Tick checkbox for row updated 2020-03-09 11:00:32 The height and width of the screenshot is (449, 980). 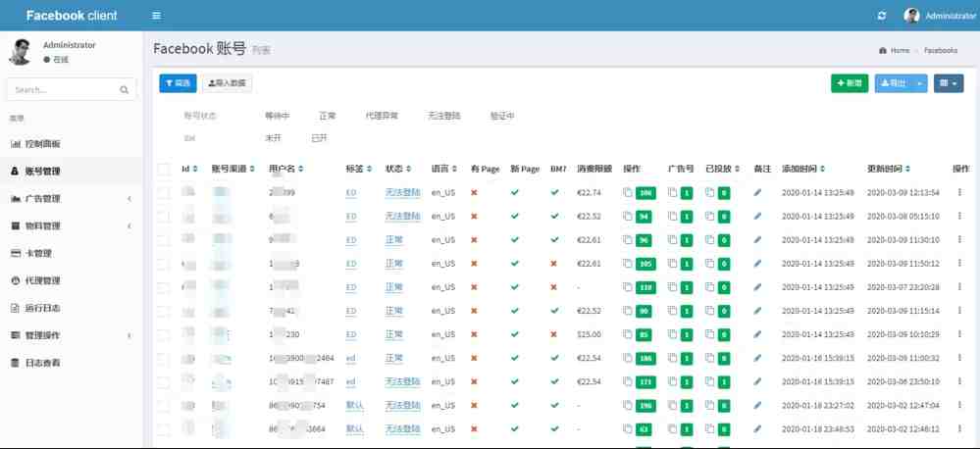pyautogui.click(x=163, y=359)
